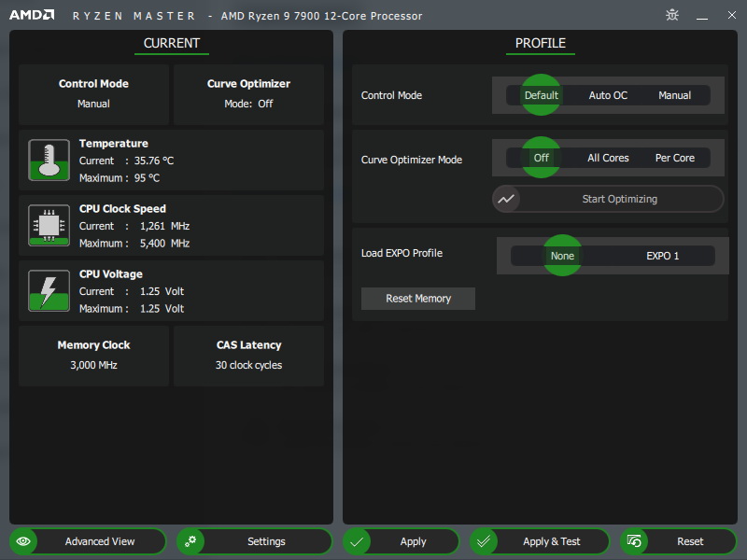Click maximum clock speed 5,400 MHz
The image size is (747, 560).
click(165, 244)
